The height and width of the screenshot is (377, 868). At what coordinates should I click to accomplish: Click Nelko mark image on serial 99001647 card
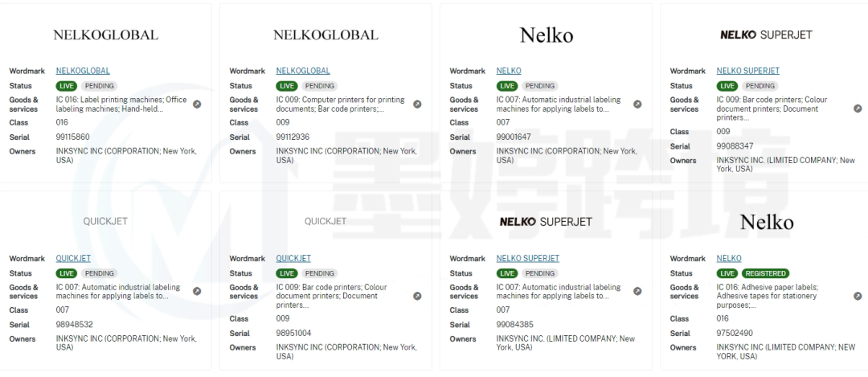point(546,35)
